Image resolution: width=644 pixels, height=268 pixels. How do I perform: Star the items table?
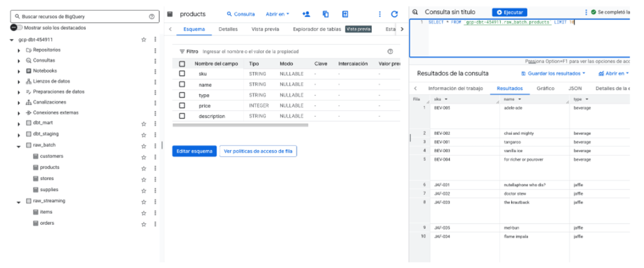(x=144, y=213)
